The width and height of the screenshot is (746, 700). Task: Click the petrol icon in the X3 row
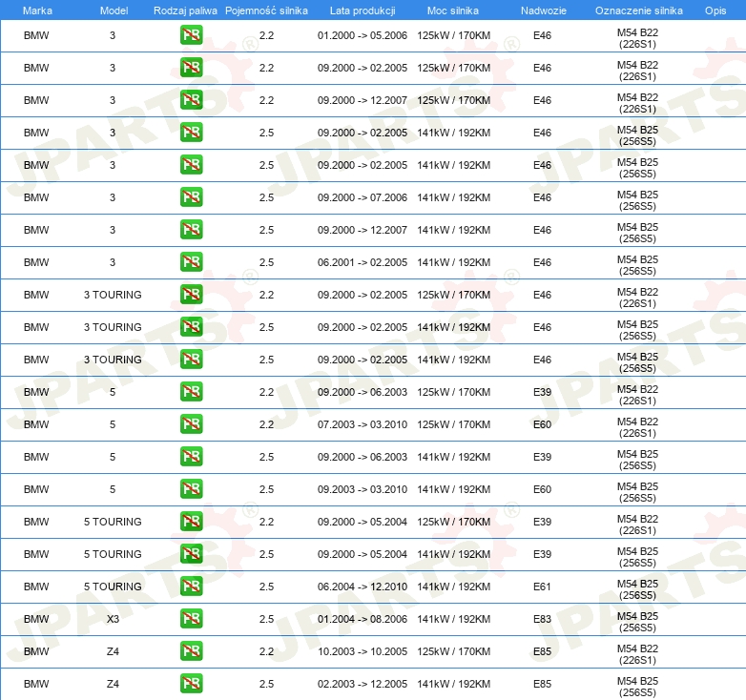point(191,619)
